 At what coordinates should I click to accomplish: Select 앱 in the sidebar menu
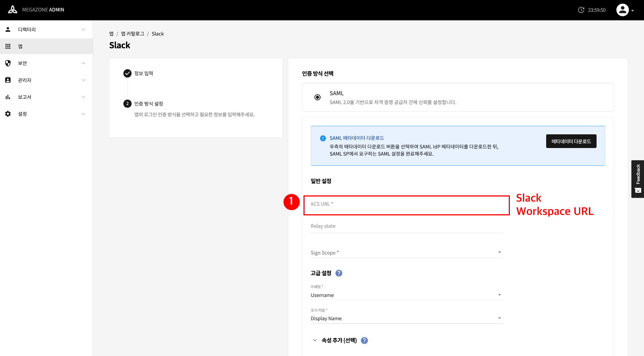tap(46, 46)
